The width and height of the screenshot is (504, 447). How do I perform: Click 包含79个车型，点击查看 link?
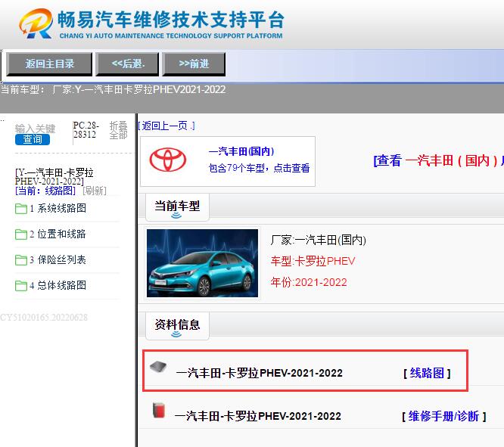(x=259, y=168)
